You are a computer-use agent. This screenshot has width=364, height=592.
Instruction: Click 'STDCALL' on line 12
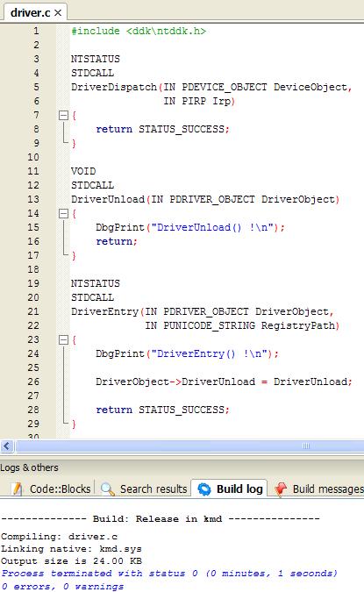(x=92, y=185)
